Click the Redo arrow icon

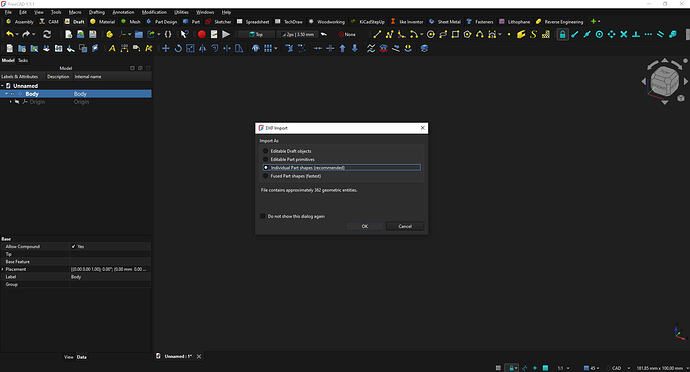pos(26,34)
